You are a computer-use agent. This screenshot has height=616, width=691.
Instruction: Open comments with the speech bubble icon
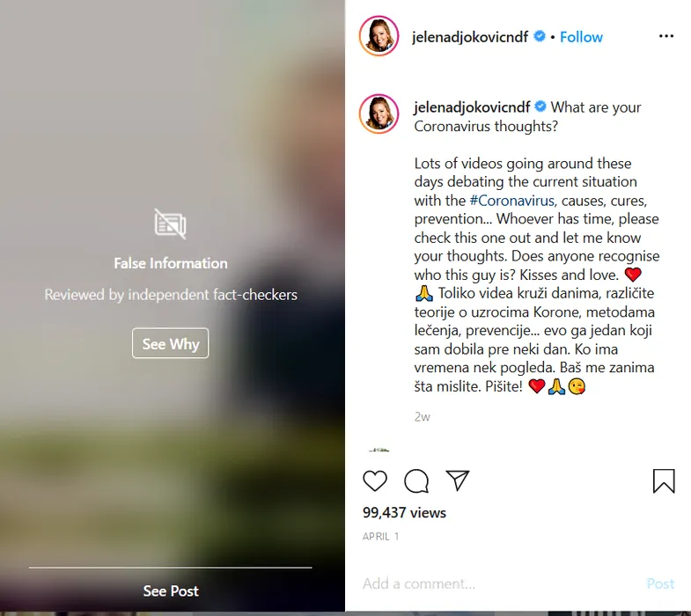pos(416,480)
